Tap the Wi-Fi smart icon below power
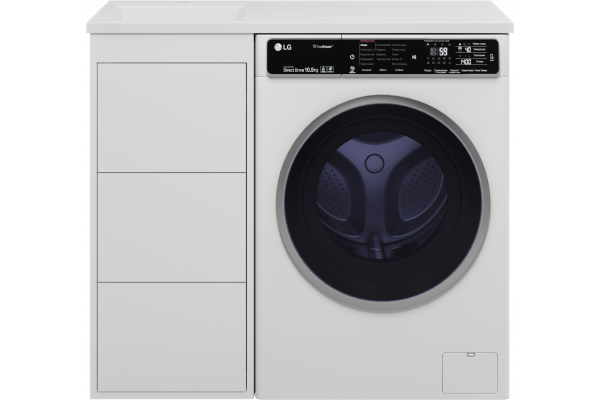Viewport: 600px width, 400px height. [x=352, y=69]
